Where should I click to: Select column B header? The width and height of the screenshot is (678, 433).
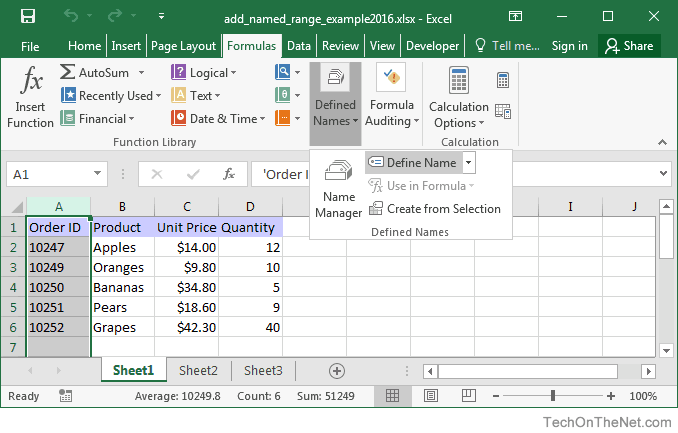pos(122,207)
